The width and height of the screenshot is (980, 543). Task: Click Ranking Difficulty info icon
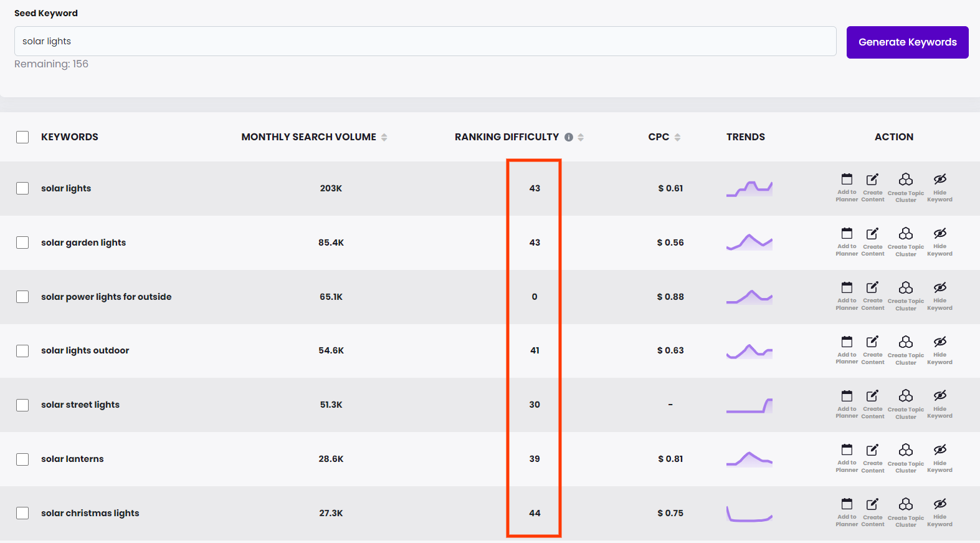click(x=569, y=137)
